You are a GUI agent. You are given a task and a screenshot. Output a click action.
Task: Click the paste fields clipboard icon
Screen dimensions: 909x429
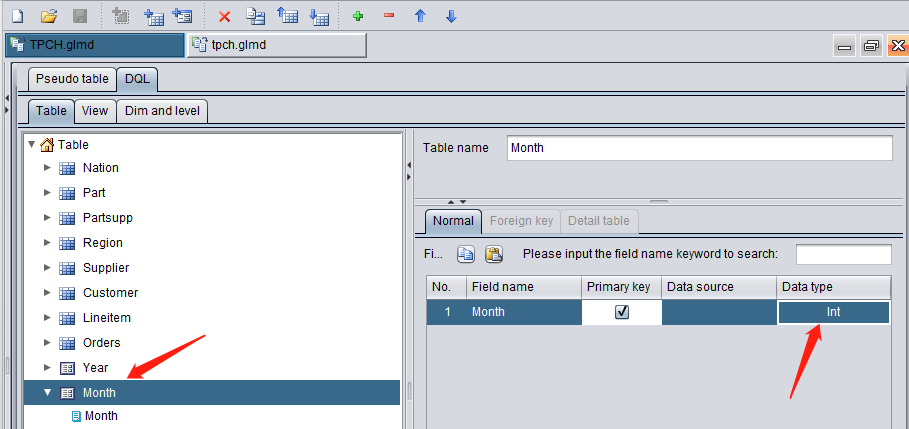point(493,254)
